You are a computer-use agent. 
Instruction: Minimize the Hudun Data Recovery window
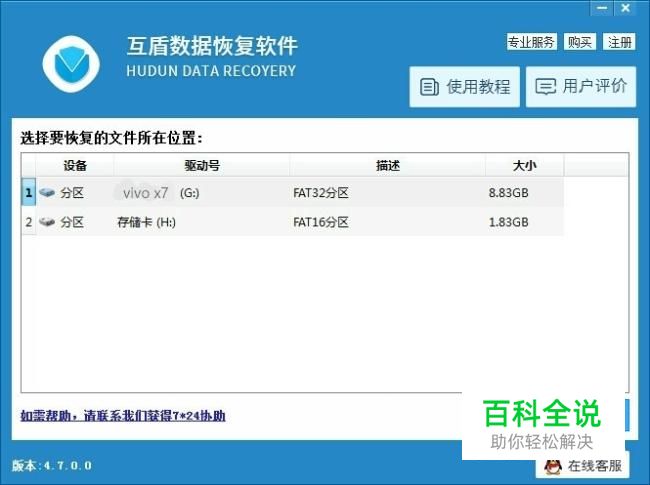[x=602, y=8]
